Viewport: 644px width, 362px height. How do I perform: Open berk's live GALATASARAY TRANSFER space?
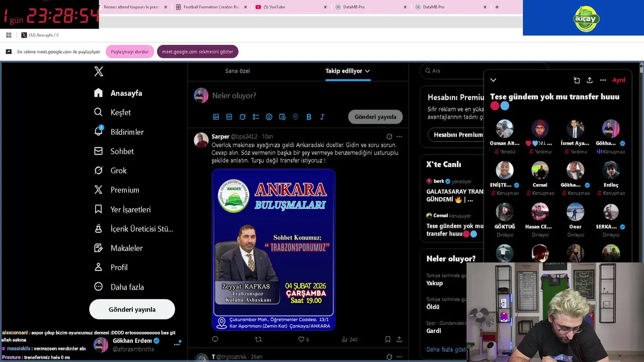pos(454,191)
